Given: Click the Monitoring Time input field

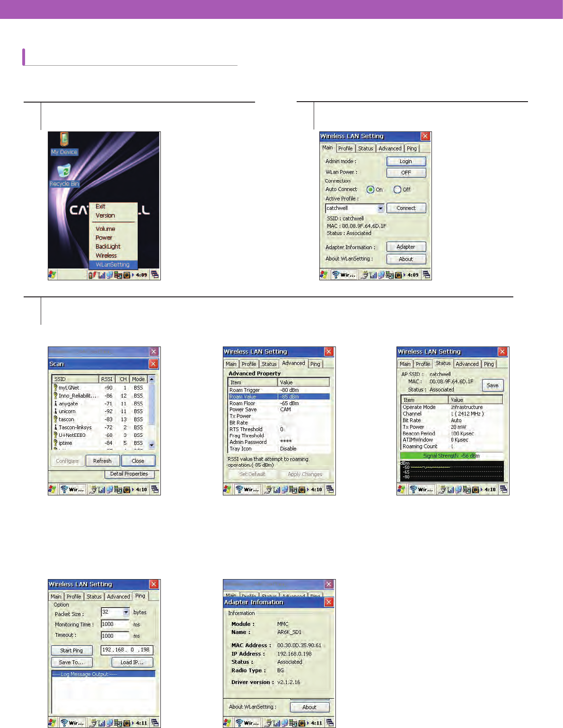Looking at the screenshot, I should pos(115,624).
